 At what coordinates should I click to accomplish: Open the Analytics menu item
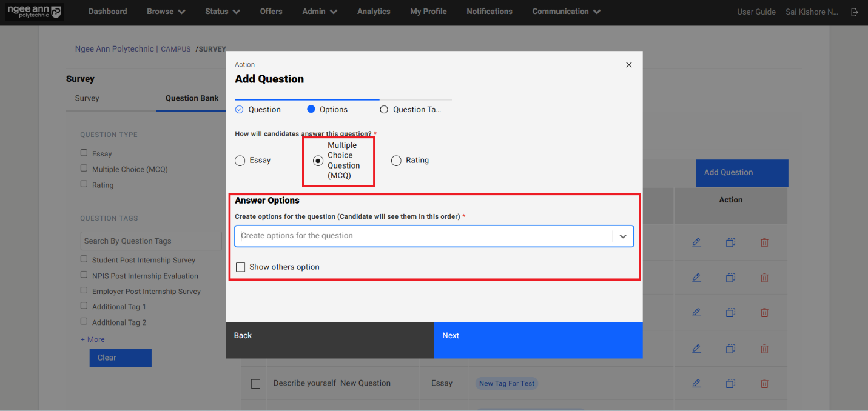click(374, 12)
